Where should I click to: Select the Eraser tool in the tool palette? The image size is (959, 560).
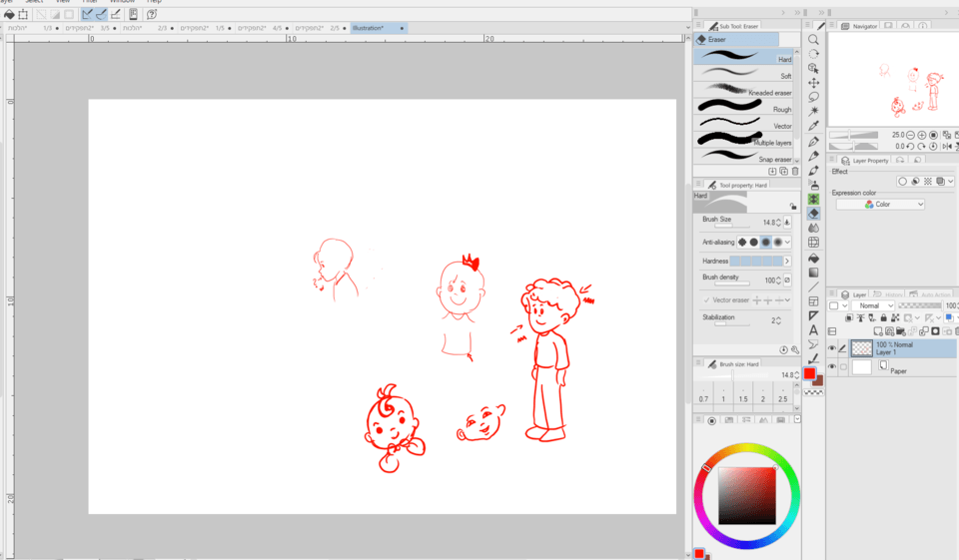pyautogui.click(x=813, y=214)
